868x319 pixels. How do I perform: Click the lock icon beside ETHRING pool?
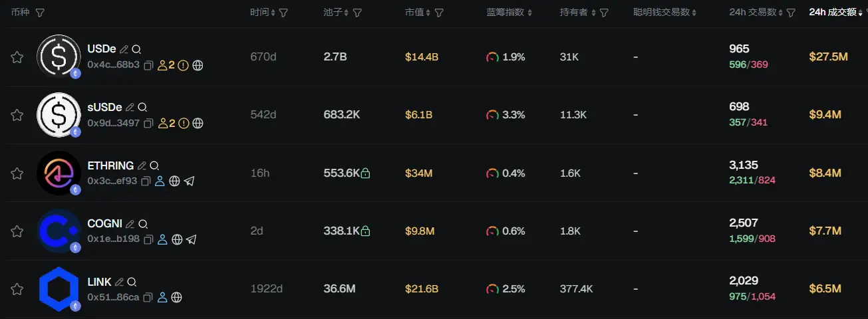tap(365, 173)
